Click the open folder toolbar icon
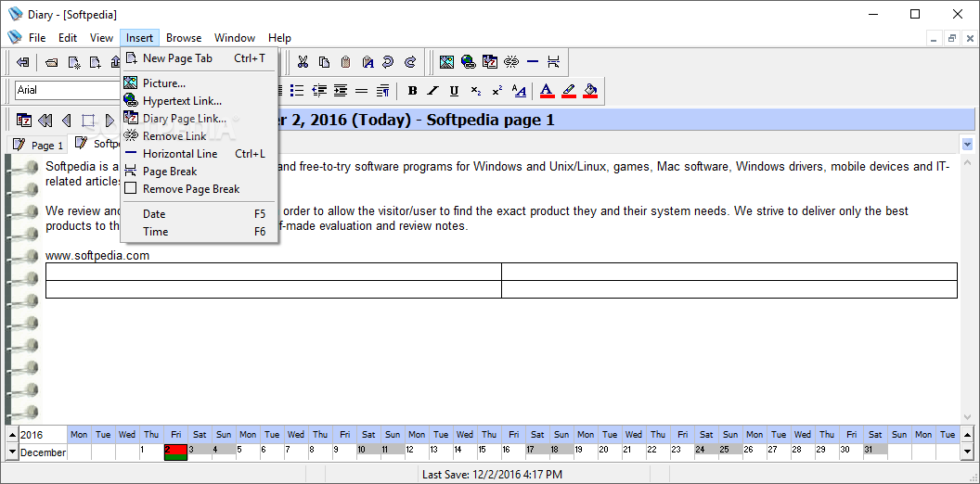This screenshot has height=484, width=980. click(x=52, y=62)
